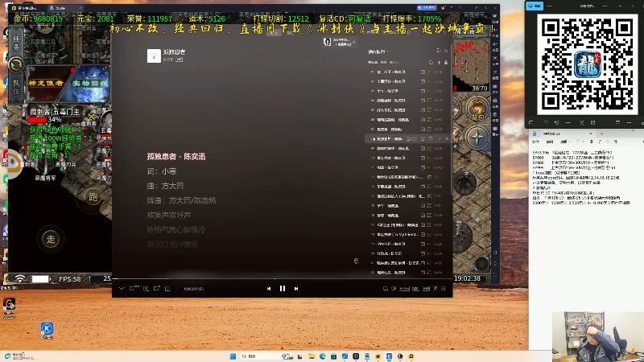Viewport: 644px width, 362px height.
Task: Open the 神龙使者 game banner
Action: click(46, 84)
